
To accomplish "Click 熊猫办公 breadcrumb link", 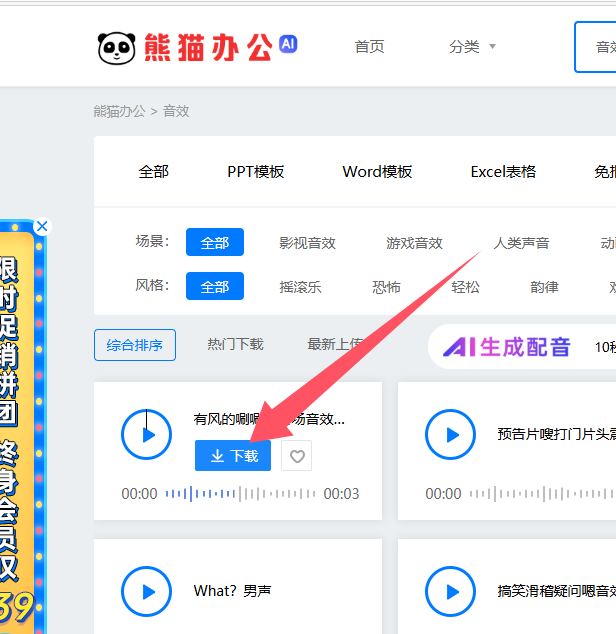I will (119, 111).
